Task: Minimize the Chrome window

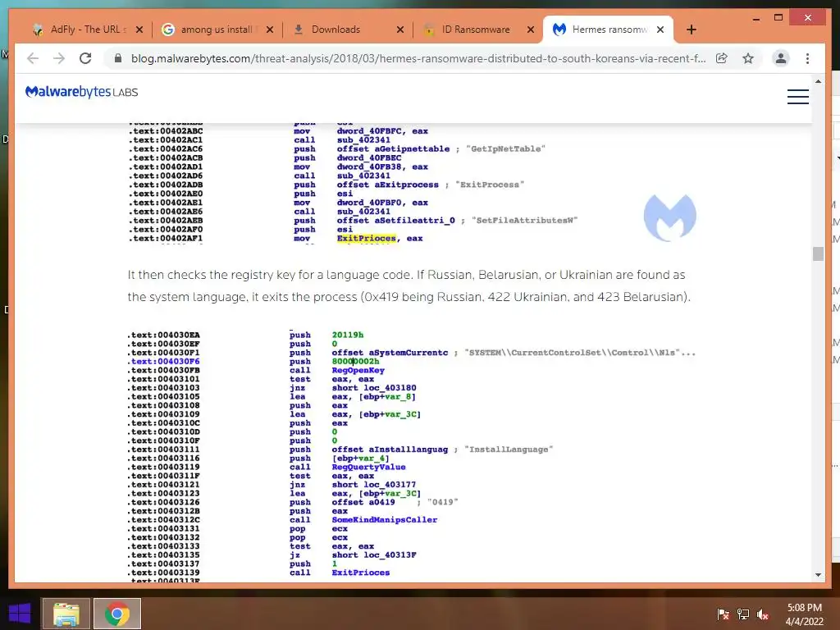Action: (x=756, y=18)
